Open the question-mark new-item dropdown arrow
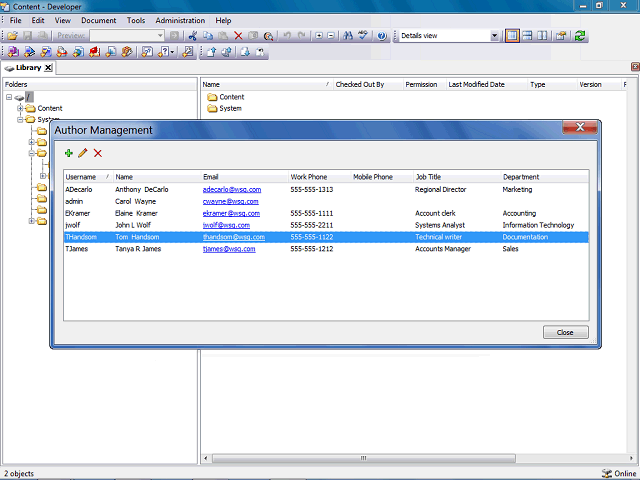The width and height of the screenshot is (640, 480). pos(172,52)
